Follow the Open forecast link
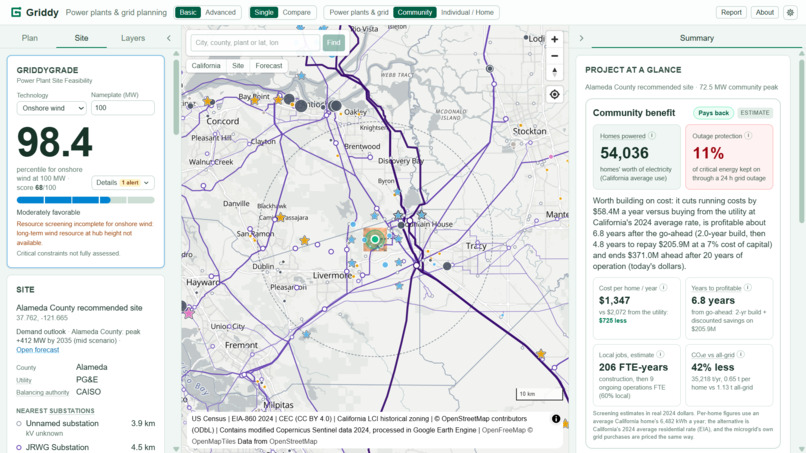This screenshot has width=806, height=453. pyautogui.click(x=38, y=350)
